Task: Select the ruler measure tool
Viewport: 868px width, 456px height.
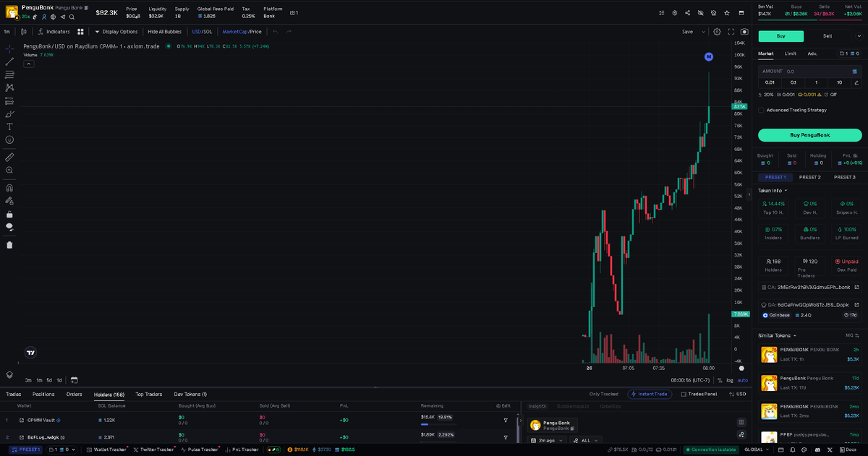Action: [9, 157]
